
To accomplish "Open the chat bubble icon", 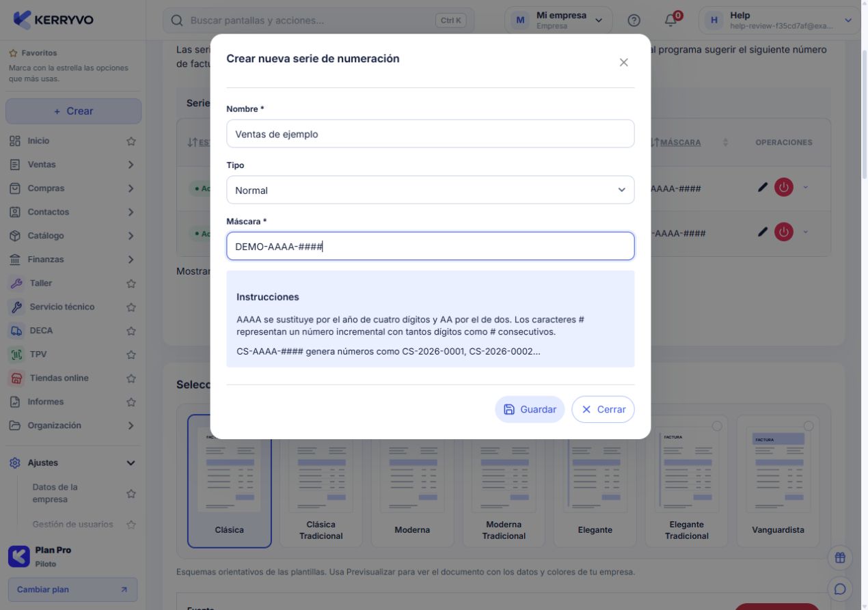I will point(840,589).
